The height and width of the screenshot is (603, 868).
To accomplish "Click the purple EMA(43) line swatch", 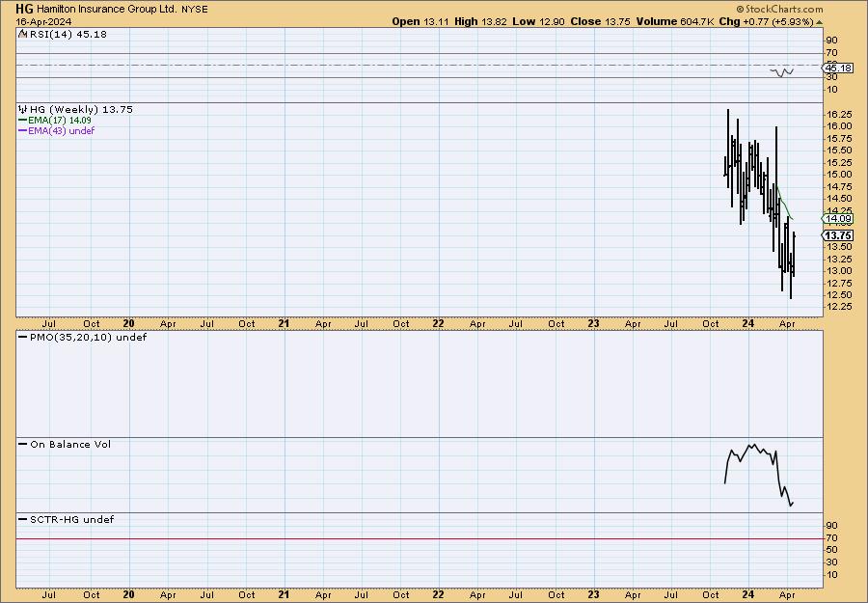I will click(23, 130).
